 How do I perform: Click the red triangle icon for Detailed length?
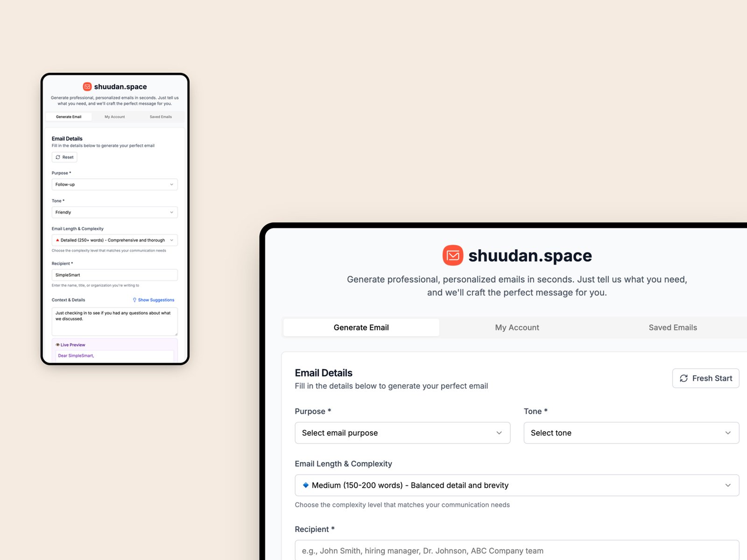(57, 240)
